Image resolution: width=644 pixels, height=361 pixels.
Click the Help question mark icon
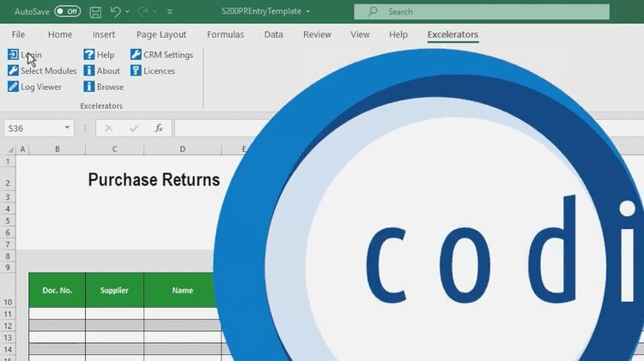click(89, 55)
